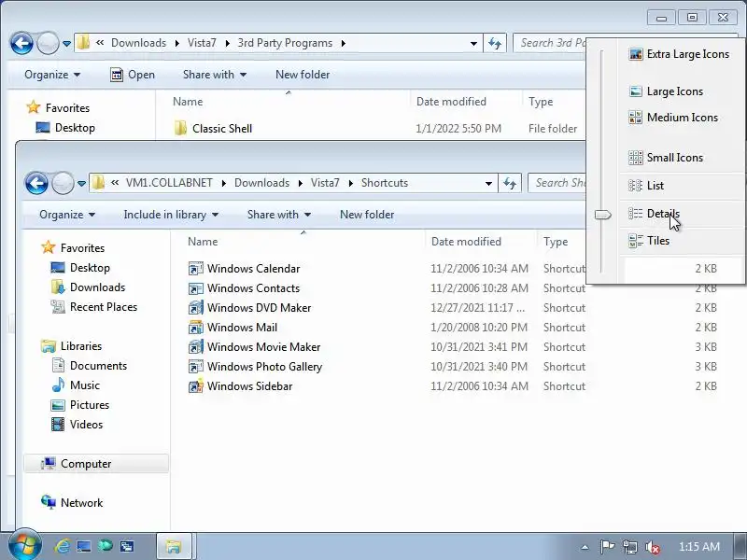Click muted volume tray icon
This screenshot has height=560, width=747.
652,547
